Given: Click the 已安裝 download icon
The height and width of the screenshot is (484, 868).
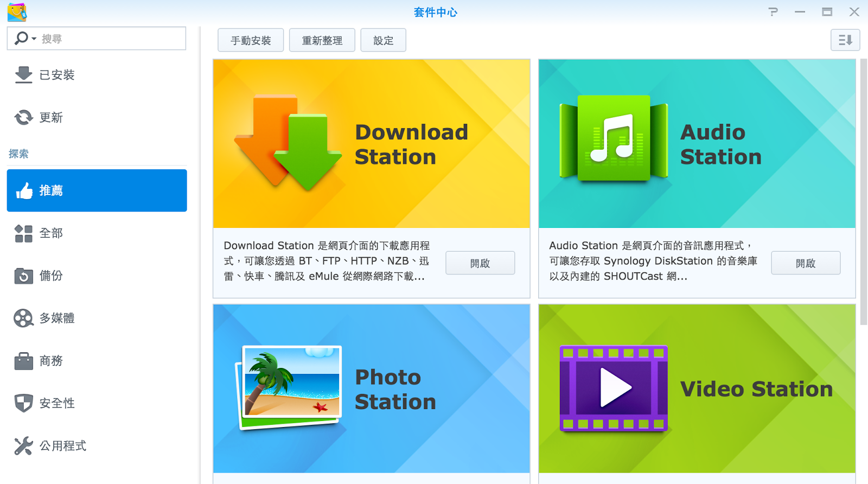Looking at the screenshot, I should [23, 75].
